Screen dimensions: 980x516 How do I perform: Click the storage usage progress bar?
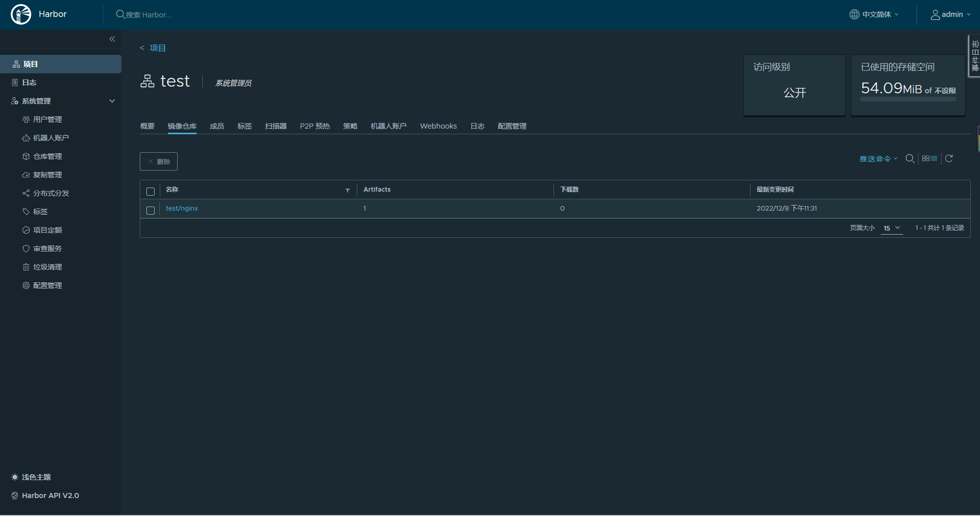(x=908, y=99)
